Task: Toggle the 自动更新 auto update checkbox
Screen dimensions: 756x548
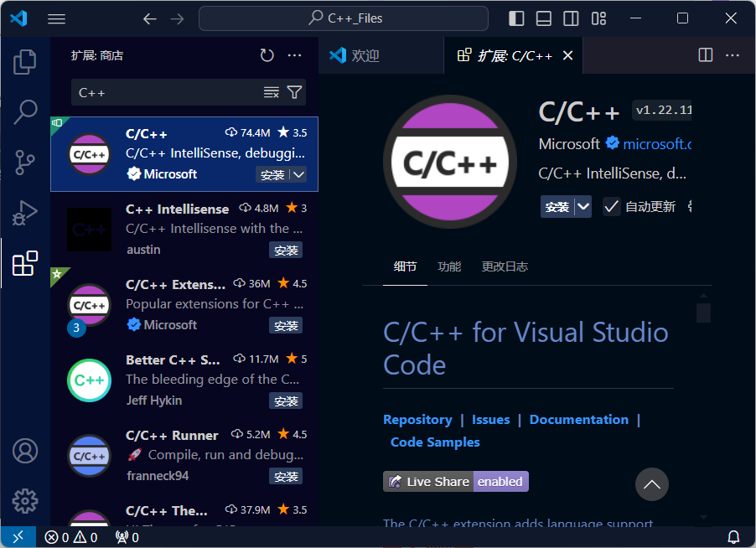Action: pos(612,207)
